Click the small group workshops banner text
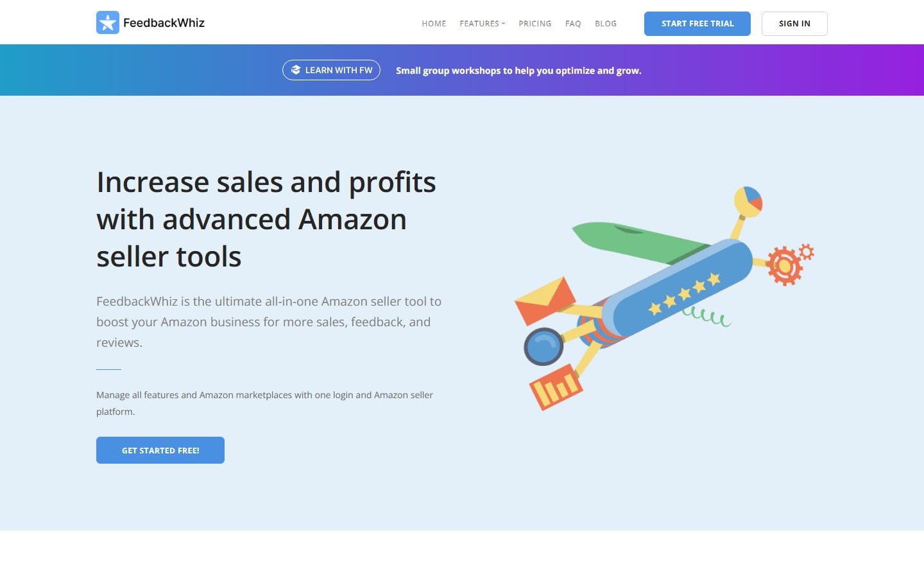924x578 pixels. click(518, 71)
